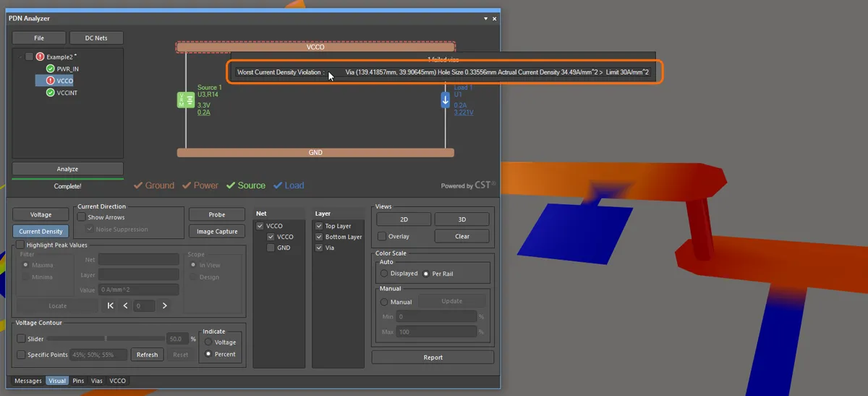Screen dimensions: 868x396
Task: Click the blue Load 1 arrow icon
Action: click(x=446, y=100)
